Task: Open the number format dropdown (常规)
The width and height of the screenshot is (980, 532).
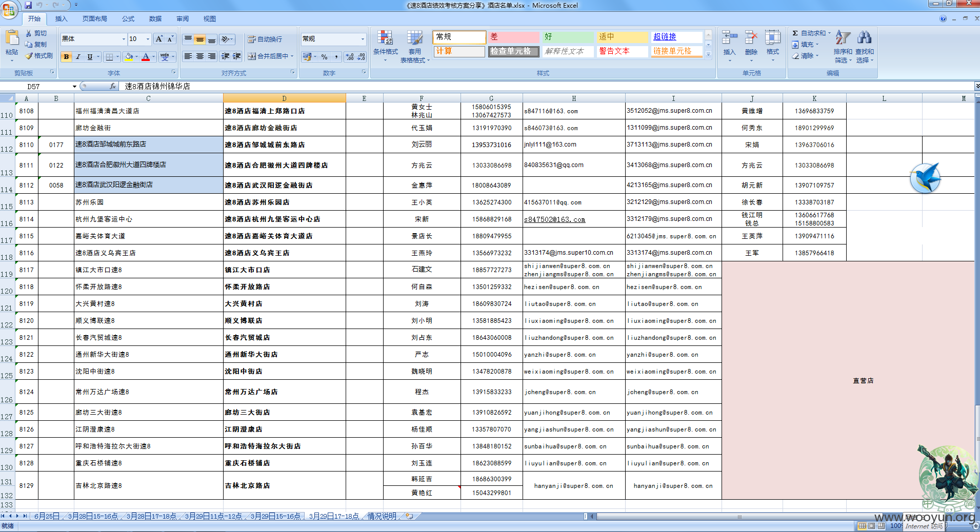Action: pos(363,39)
